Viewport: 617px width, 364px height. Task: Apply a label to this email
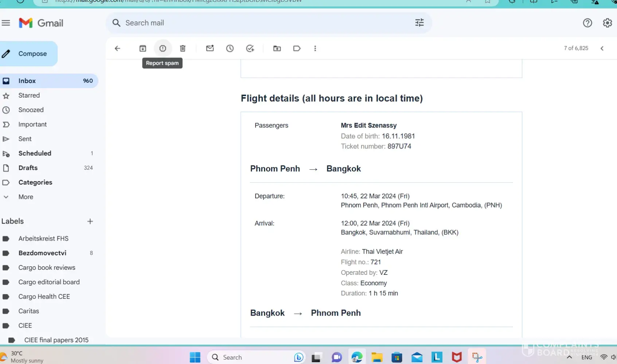coord(297,48)
